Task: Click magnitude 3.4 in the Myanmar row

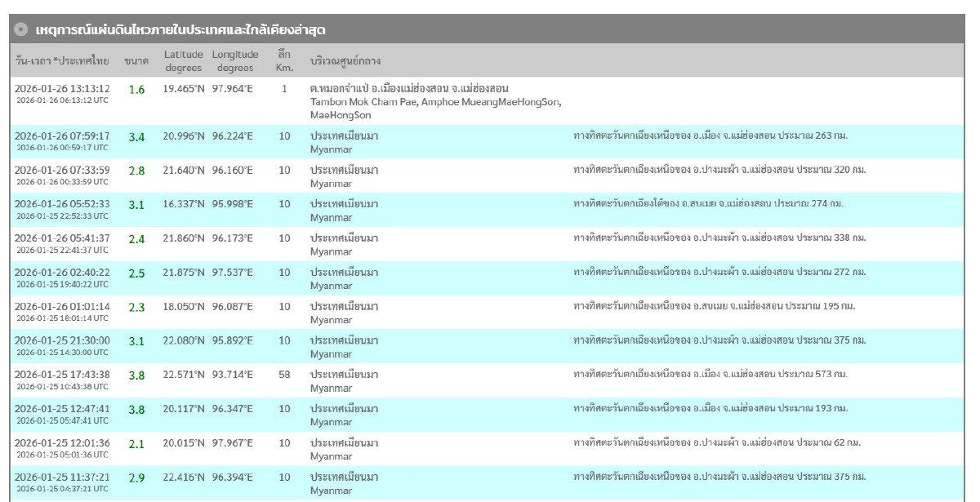Action: 136,135
